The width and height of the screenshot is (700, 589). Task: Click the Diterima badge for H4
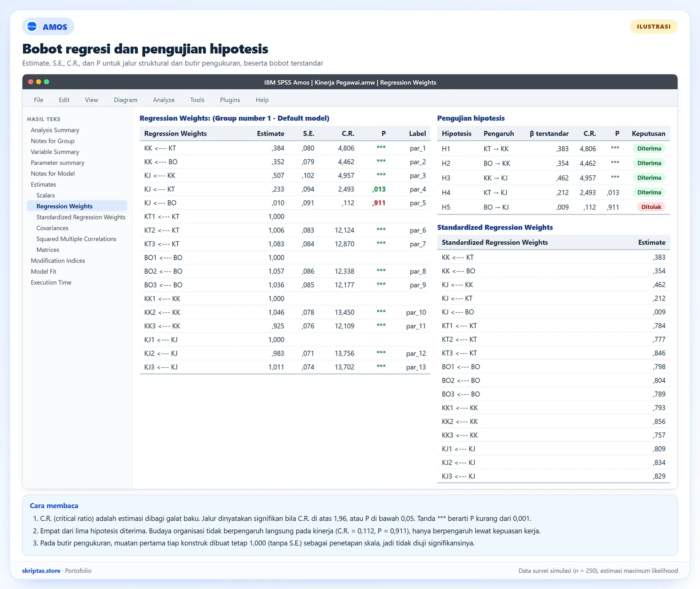[x=649, y=192]
